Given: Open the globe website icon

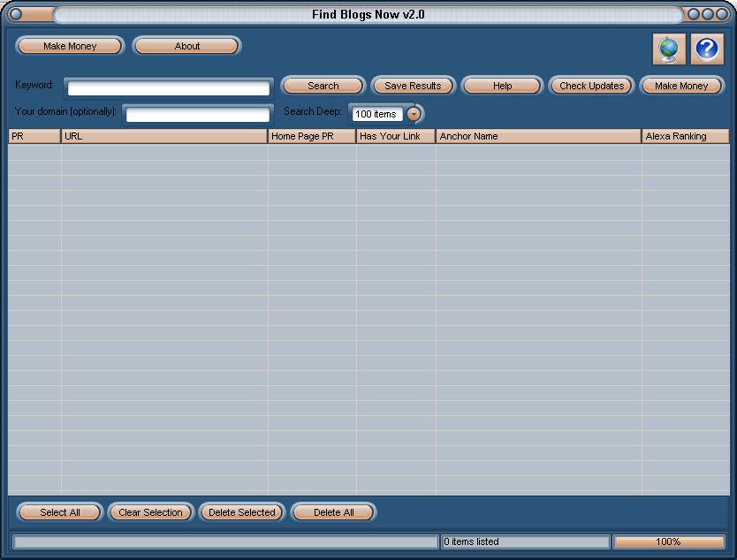Looking at the screenshot, I should 669,49.
